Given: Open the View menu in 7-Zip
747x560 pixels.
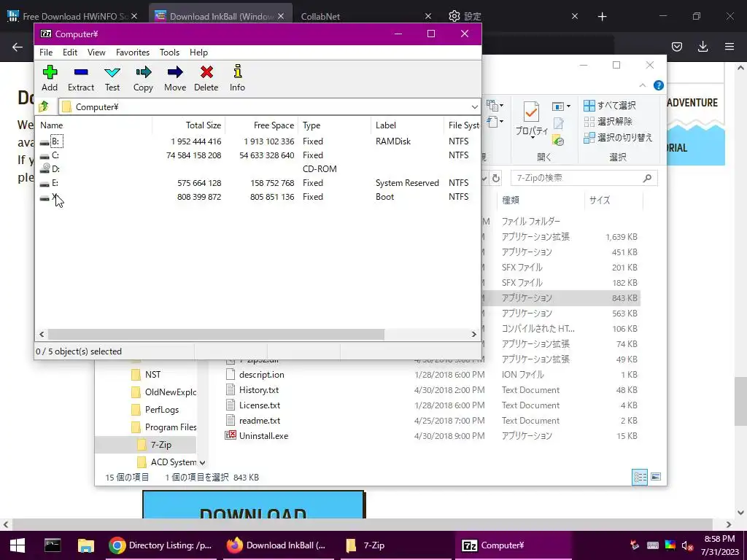Looking at the screenshot, I should pos(96,52).
